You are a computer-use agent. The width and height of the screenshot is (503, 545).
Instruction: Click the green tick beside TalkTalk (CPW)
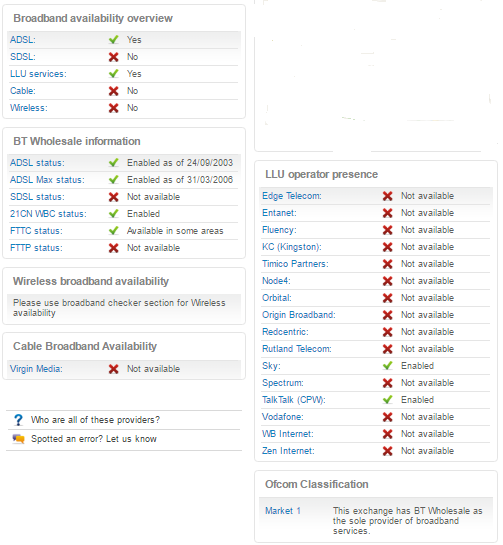point(387,400)
